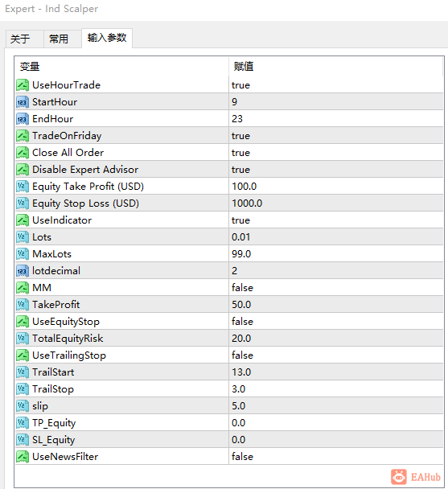Select the TakeProfit value 50.0
This screenshot has width=448, height=489.
tap(241, 305)
